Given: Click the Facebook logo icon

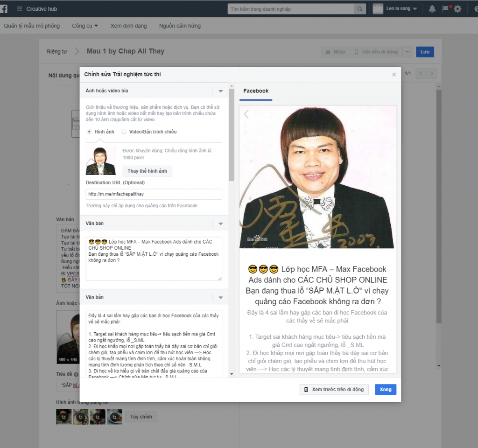Looking at the screenshot, I should (x=4, y=9).
